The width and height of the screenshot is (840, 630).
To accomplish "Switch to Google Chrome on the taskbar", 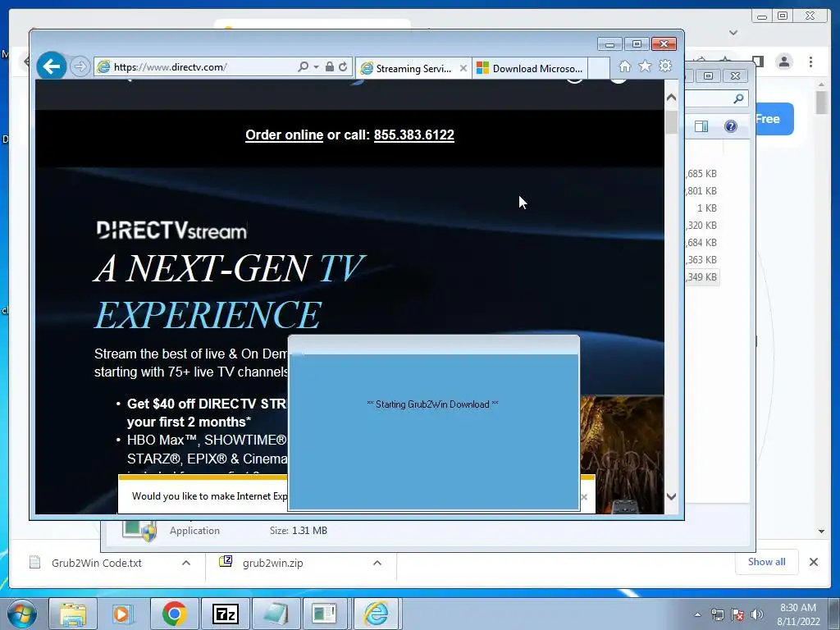I will click(x=174, y=614).
